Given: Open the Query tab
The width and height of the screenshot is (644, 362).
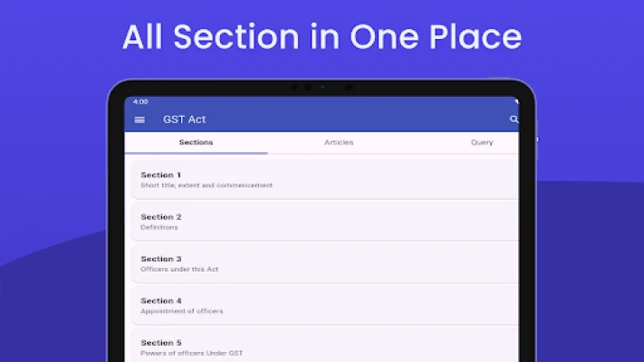Looking at the screenshot, I should [x=482, y=142].
